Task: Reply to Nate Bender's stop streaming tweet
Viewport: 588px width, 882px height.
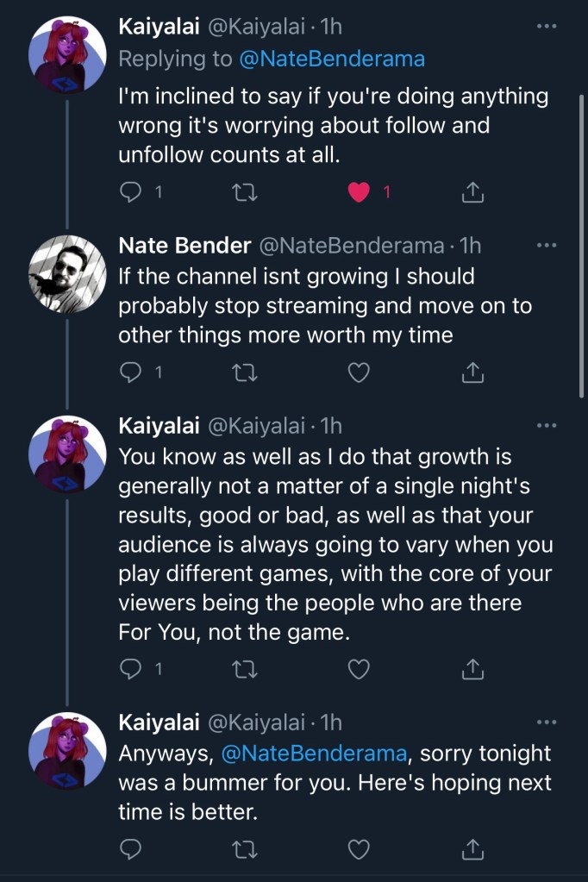Action: click(130, 372)
